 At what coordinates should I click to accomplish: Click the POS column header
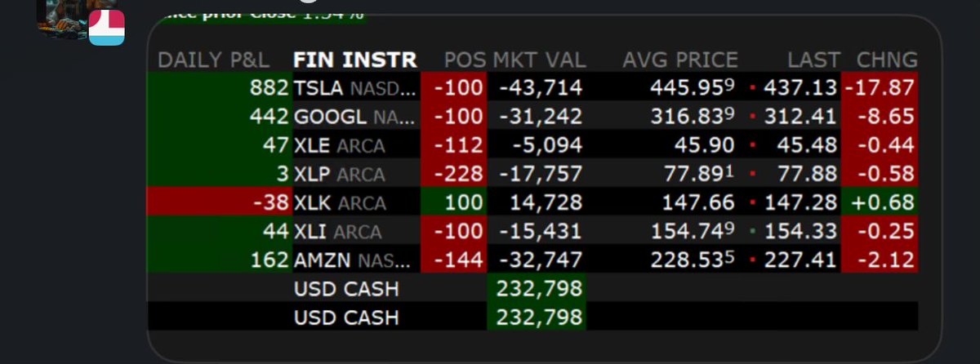click(465, 60)
